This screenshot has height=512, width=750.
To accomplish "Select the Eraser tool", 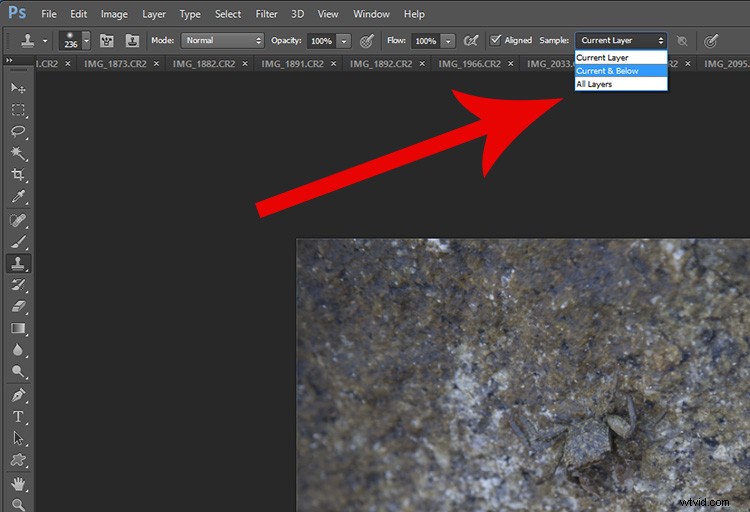I will click(18, 307).
